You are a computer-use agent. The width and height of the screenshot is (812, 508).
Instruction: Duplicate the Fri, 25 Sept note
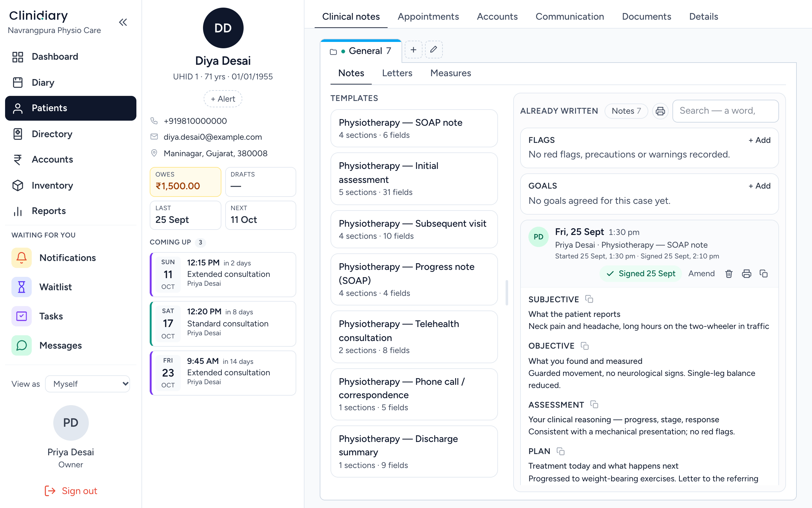point(764,274)
